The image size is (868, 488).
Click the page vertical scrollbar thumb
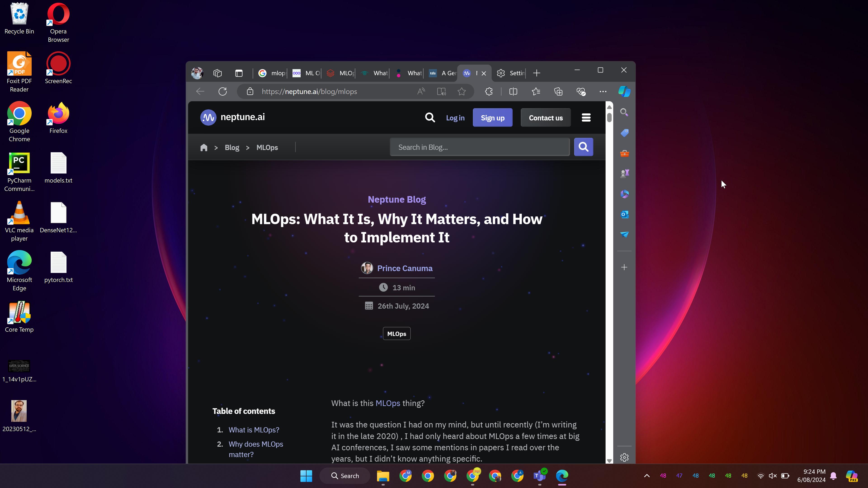609,117
